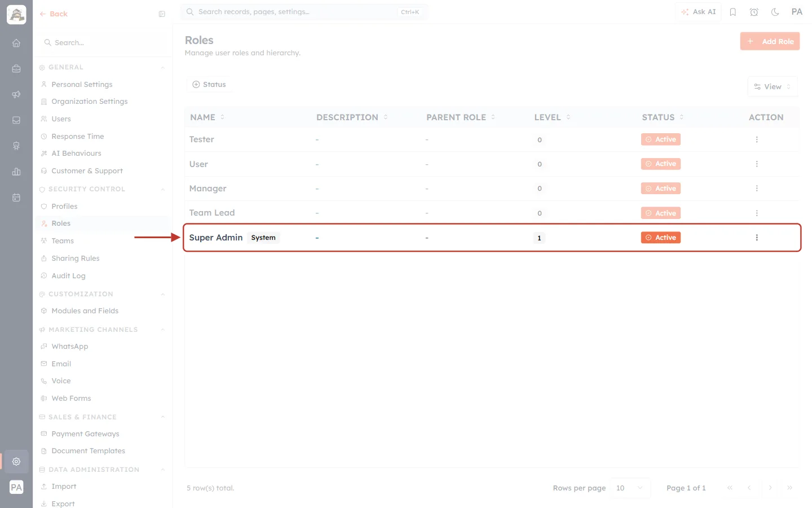Open the Ask AI button

click(x=698, y=12)
